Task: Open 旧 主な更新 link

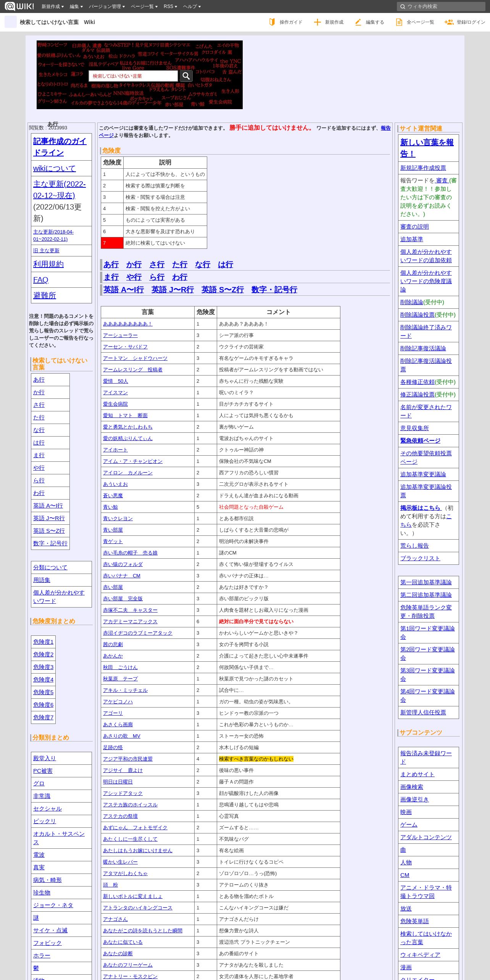Action: click(46, 250)
